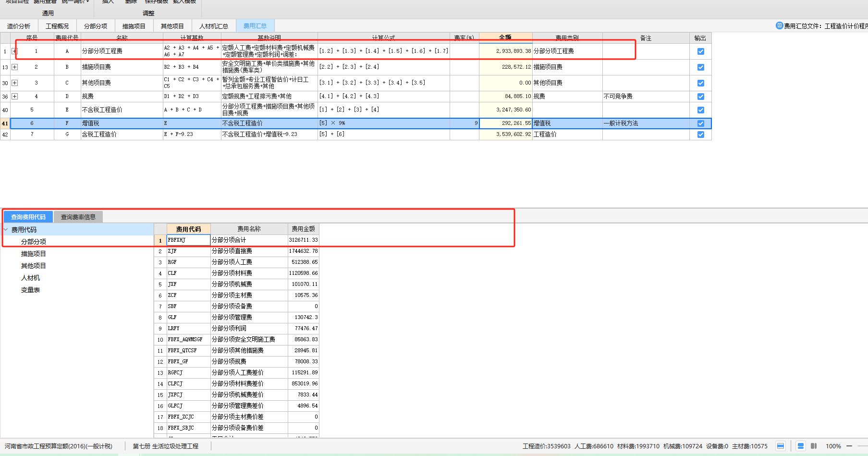868x456 pixels.
Task: Click the 含税工程造价 name cell
Action: pyautogui.click(x=122, y=135)
